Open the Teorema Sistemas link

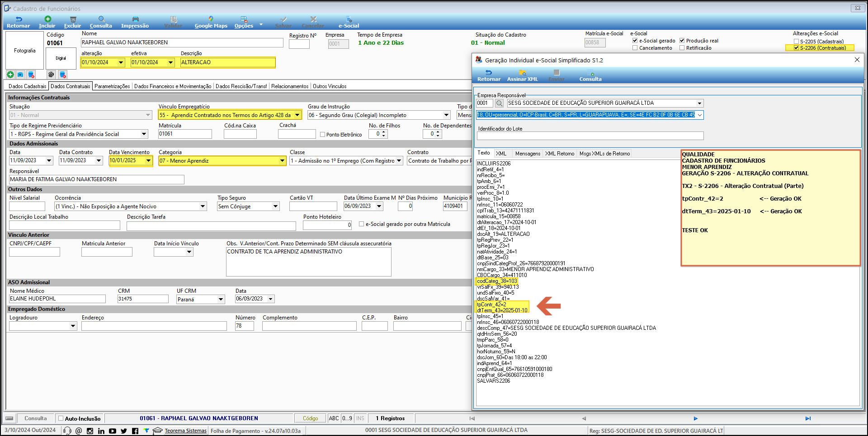(185, 431)
